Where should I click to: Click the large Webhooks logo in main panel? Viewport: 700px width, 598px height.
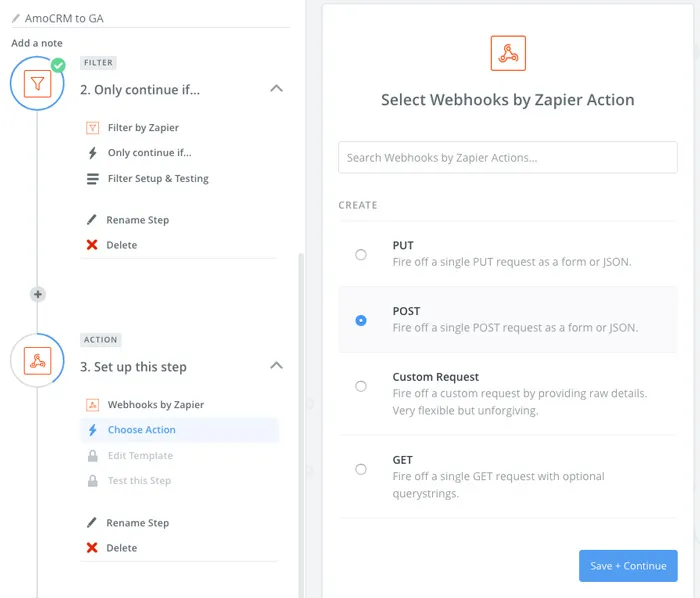(508, 53)
